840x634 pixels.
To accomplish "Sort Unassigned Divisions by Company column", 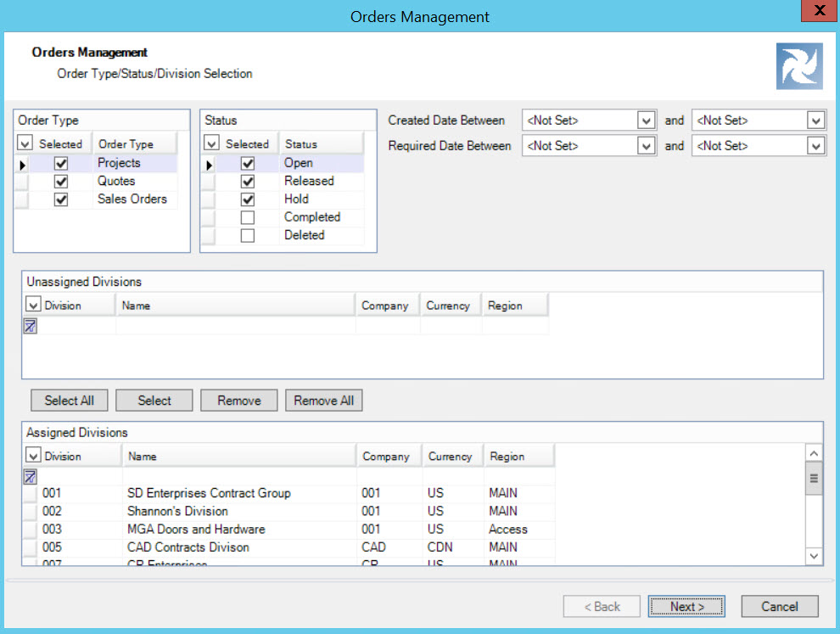I will (x=388, y=306).
